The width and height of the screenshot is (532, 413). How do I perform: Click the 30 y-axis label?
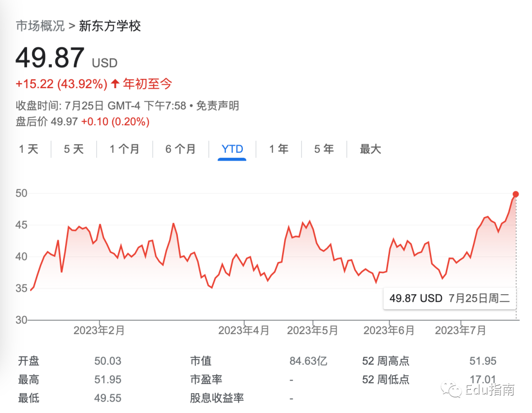(21, 320)
